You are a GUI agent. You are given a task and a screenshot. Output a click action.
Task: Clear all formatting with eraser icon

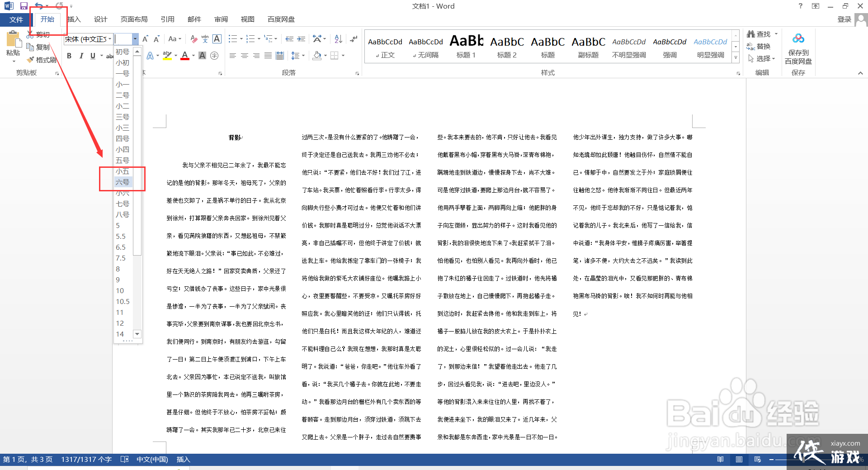[193, 39]
